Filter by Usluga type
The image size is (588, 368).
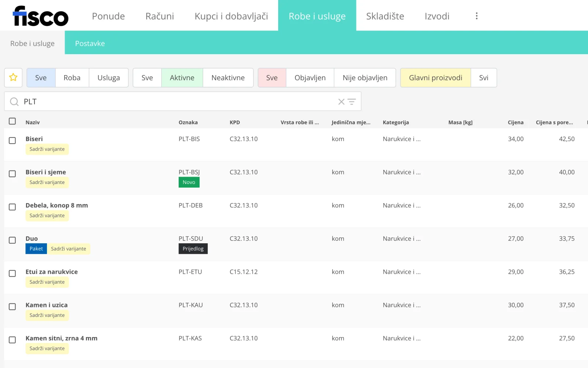(x=109, y=78)
